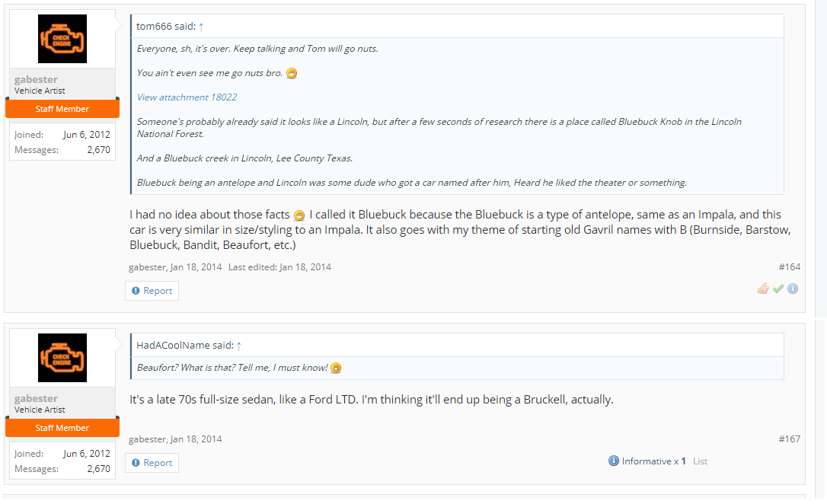Click gabester's check engine avatar in the first post
Image resolution: width=827 pixels, height=504 pixels.
[62, 39]
